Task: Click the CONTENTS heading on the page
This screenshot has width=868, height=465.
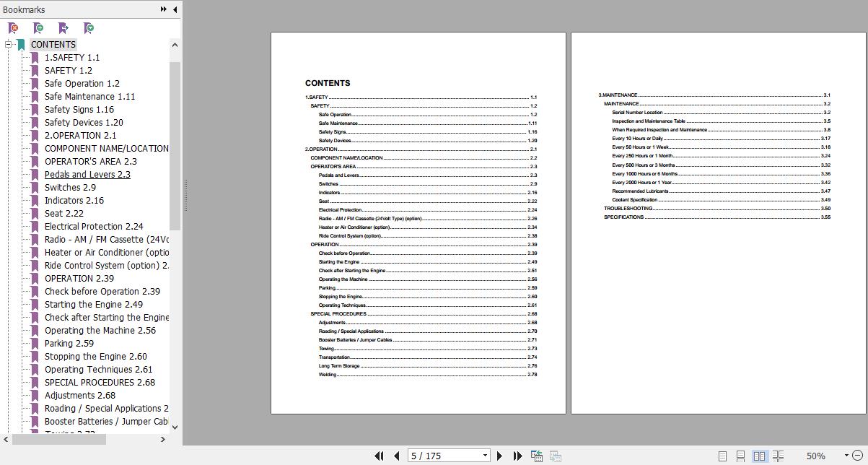Action: pos(328,83)
